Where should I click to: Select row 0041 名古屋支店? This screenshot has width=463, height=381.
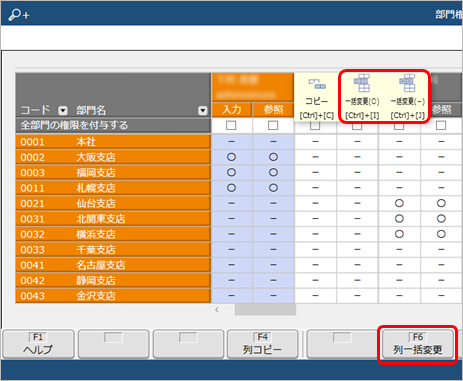tap(113, 265)
